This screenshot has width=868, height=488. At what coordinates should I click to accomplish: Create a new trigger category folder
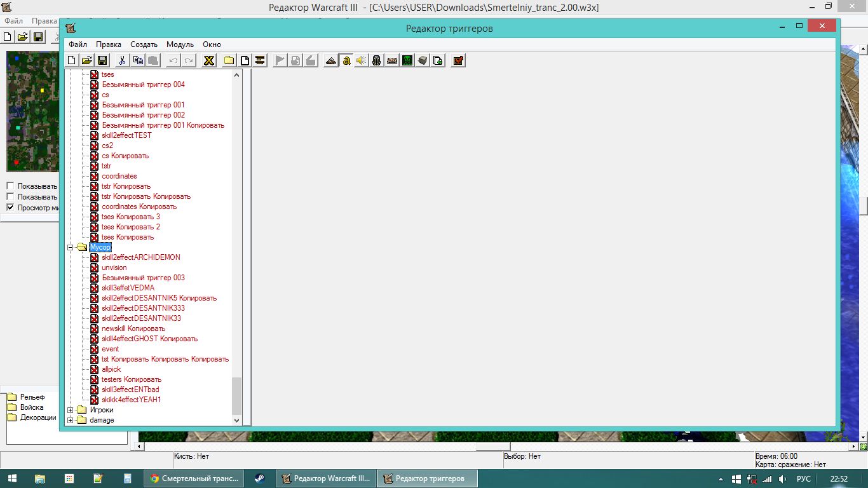point(229,60)
